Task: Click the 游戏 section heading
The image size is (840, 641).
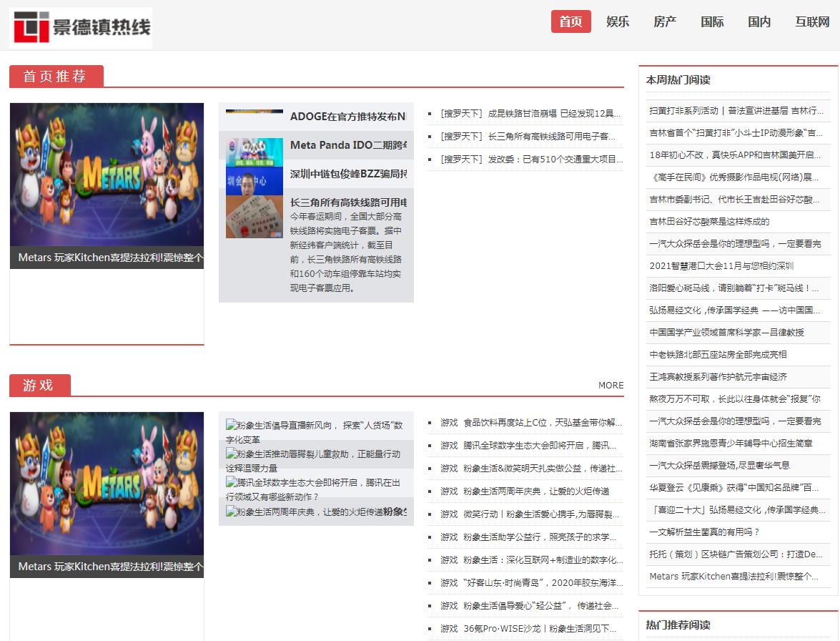Action: pyautogui.click(x=39, y=386)
